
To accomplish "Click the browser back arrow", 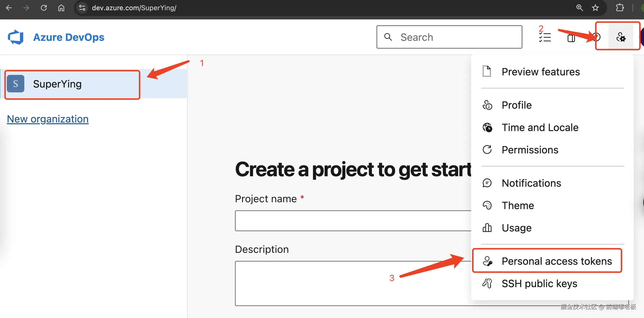I will [x=9, y=8].
